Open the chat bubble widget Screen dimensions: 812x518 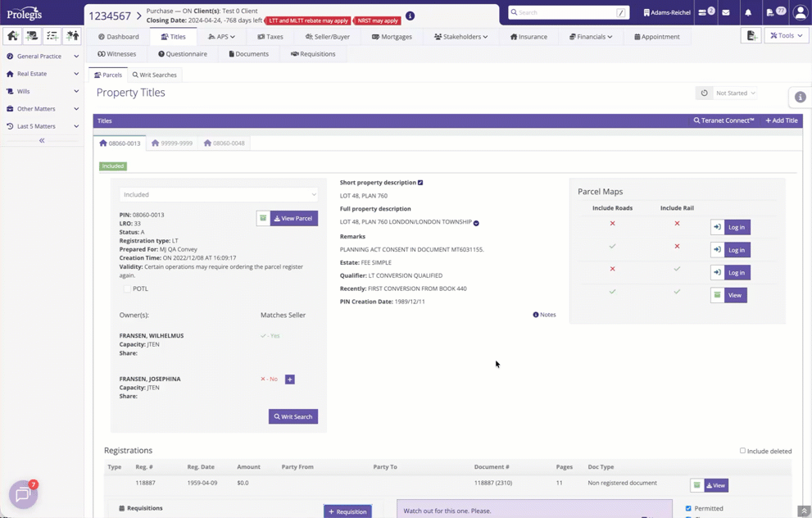(x=23, y=494)
